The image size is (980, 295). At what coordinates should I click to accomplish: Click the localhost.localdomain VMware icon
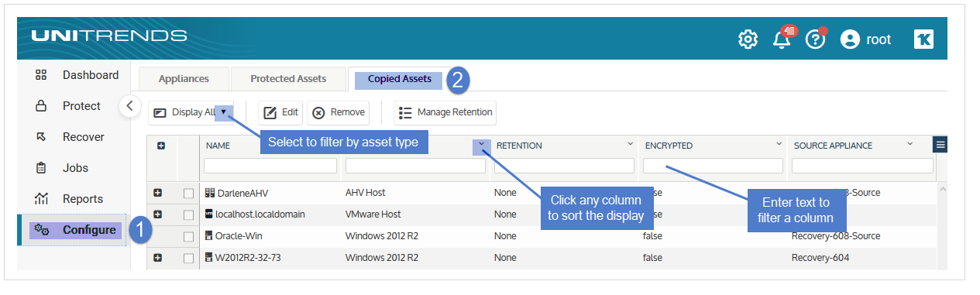(x=209, y=214)
